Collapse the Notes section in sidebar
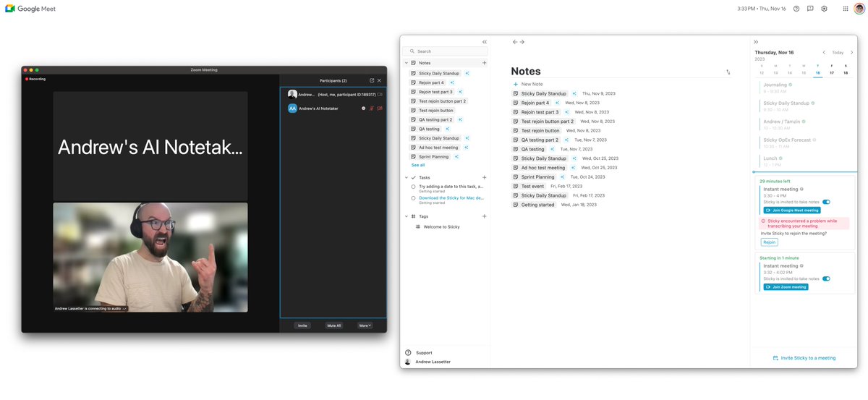The image size is (868, 400). click(x=406, y=63)
